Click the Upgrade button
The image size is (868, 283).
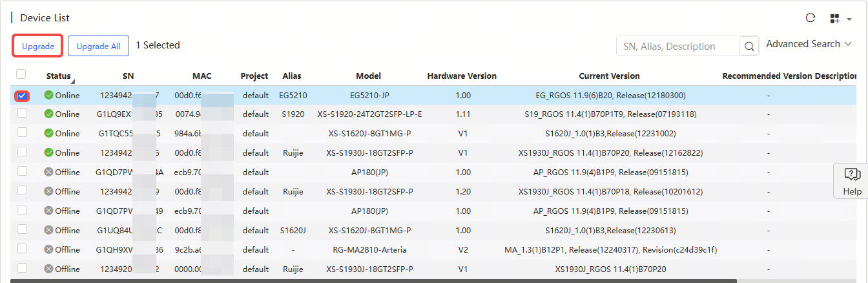pyautogui.click(x=38, y=47)
